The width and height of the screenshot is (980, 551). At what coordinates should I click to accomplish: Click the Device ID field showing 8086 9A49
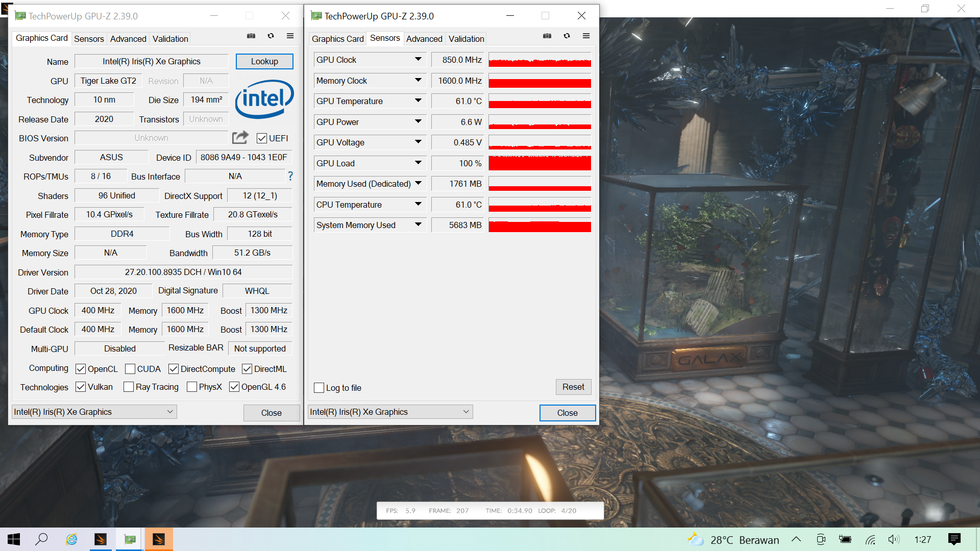[243, 157]
